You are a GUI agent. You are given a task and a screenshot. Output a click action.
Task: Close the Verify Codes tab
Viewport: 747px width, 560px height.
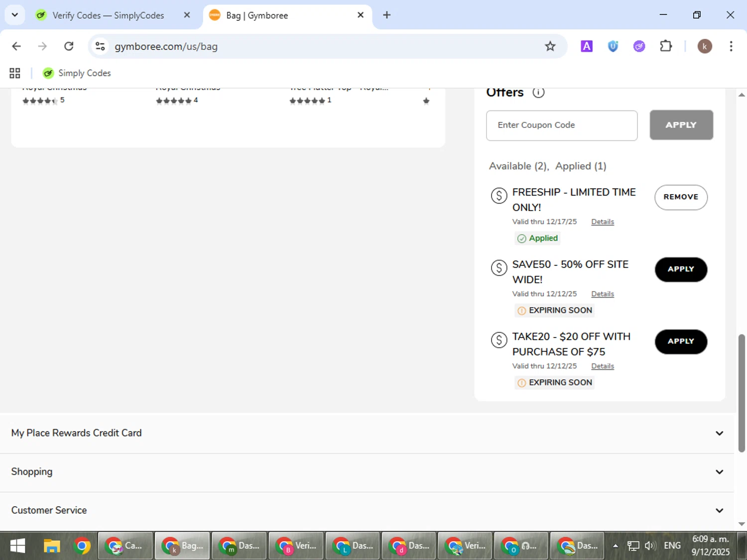pos(187,15)
